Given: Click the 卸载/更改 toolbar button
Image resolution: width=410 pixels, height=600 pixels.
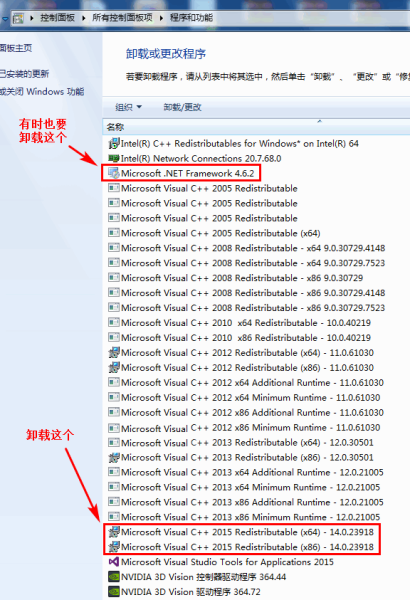Looking at the screenshot, I should (182, 107).
